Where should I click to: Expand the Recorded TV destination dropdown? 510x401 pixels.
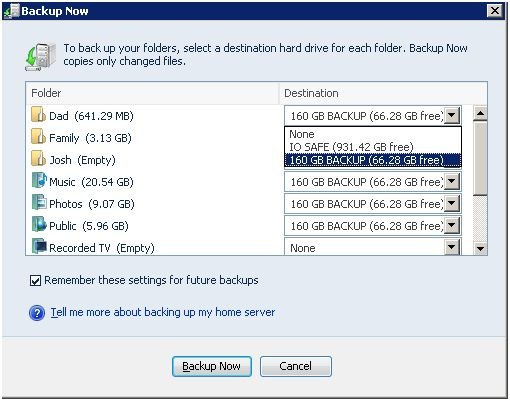click(x=452, y=247)
